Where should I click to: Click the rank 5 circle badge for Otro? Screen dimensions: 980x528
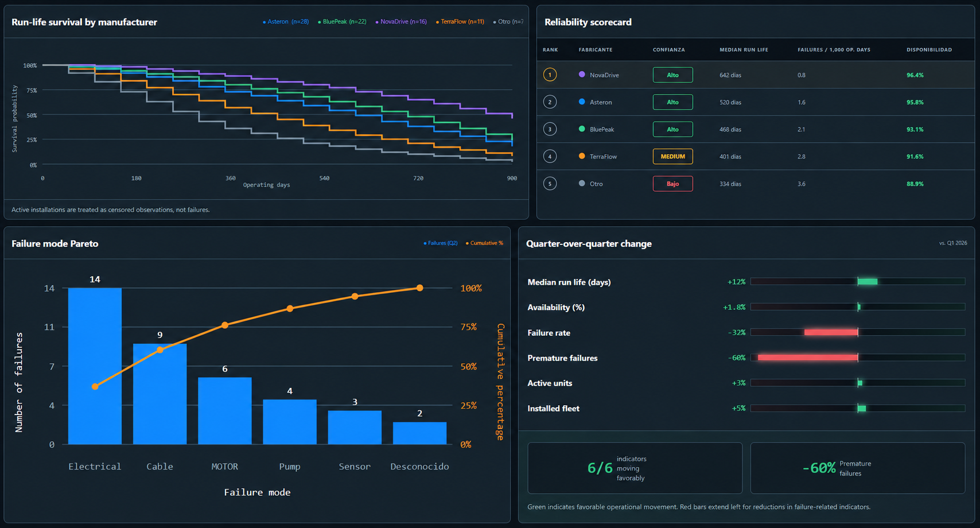(x=550, y=184)
